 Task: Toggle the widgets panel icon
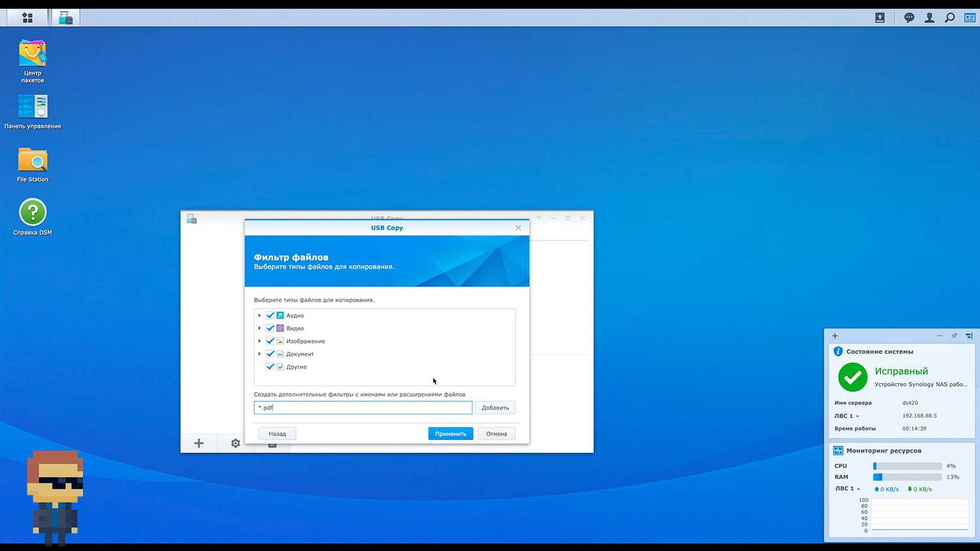point(970,18)
